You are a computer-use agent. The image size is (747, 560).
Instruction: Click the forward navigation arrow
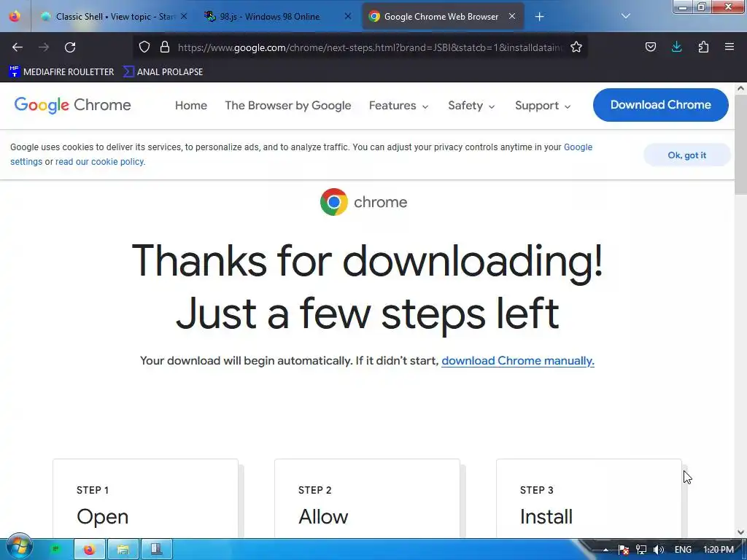click(44, 47)
